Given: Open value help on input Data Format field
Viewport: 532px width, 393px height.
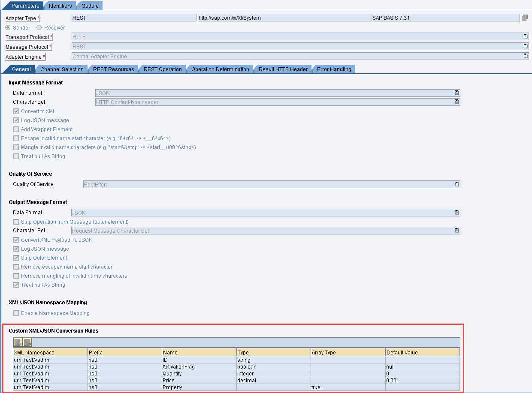Looking at the screenshot, I should point(456,93).
